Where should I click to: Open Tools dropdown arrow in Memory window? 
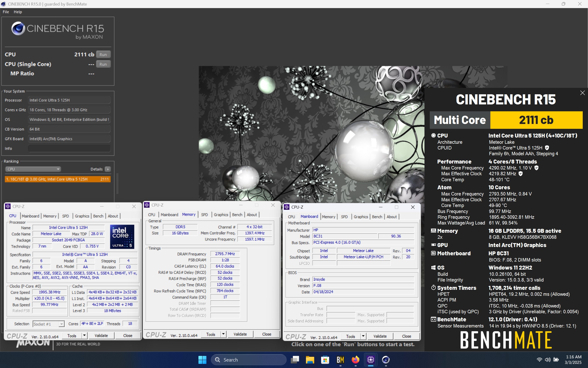pyautogui.click(x=223, y=334)
